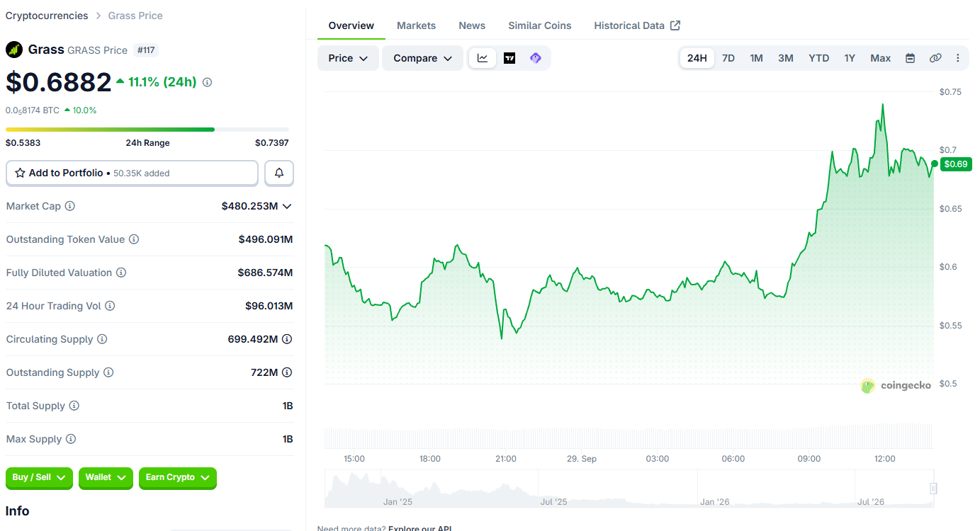
Task: Click the main price chart peak near 12:00
Action: point(882,105)
